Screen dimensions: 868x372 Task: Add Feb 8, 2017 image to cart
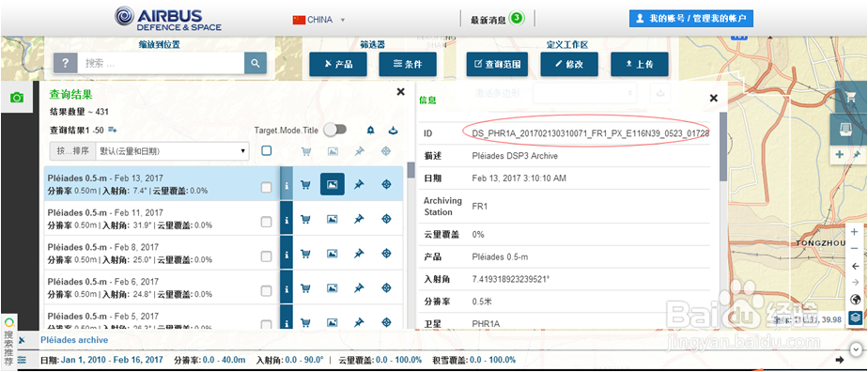click(x=305, y=254)
